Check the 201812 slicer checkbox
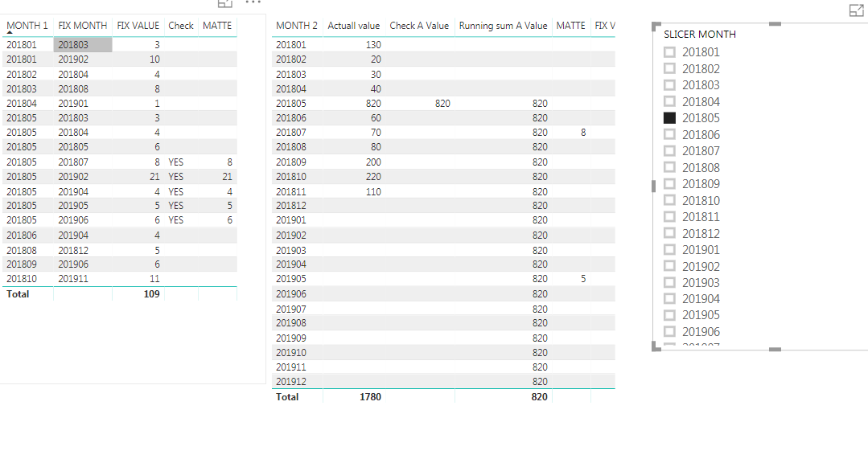 click(669, 233)
